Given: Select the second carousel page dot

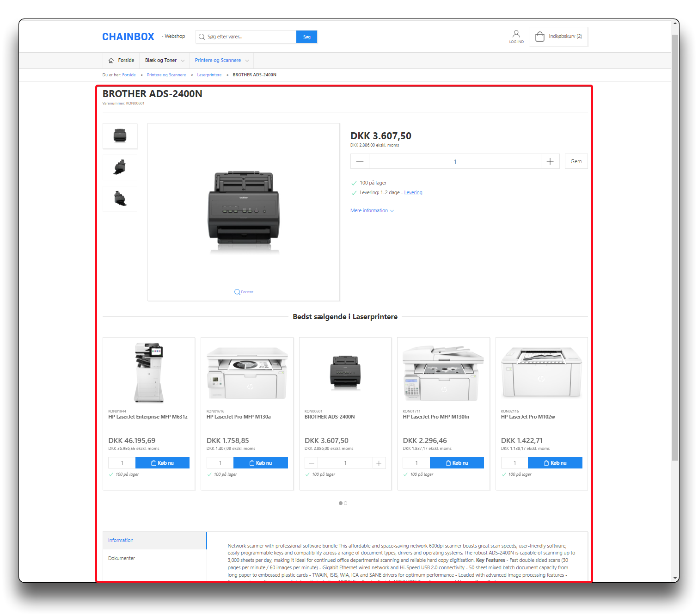Looking at the screenshot, I should [x=345, y=503].
